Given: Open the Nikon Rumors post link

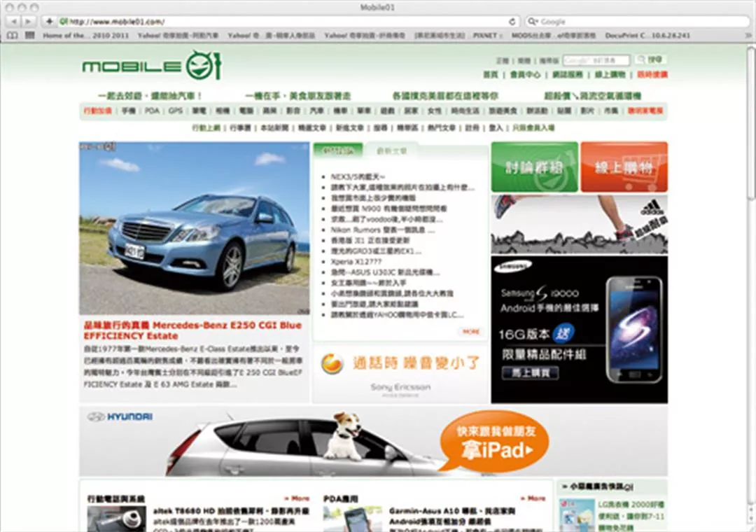Looking at the screenshot, I should pyautogui.click(x=381, y=229).
